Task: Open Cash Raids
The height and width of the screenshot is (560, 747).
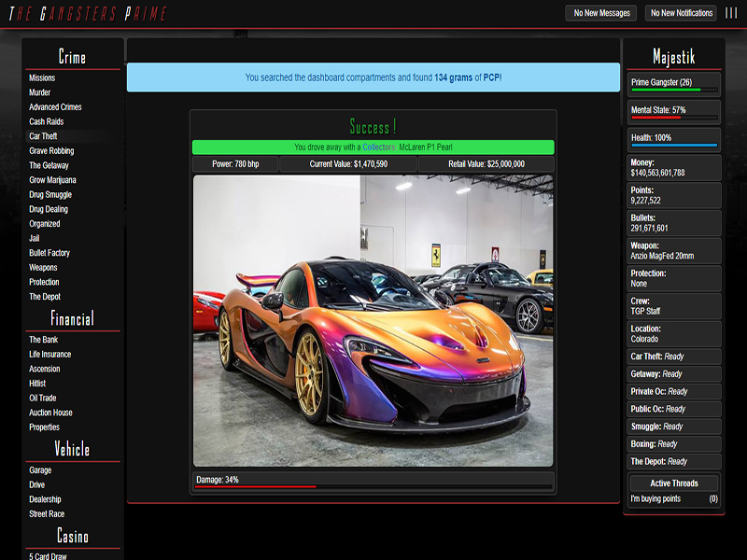Action: point(46,121)
